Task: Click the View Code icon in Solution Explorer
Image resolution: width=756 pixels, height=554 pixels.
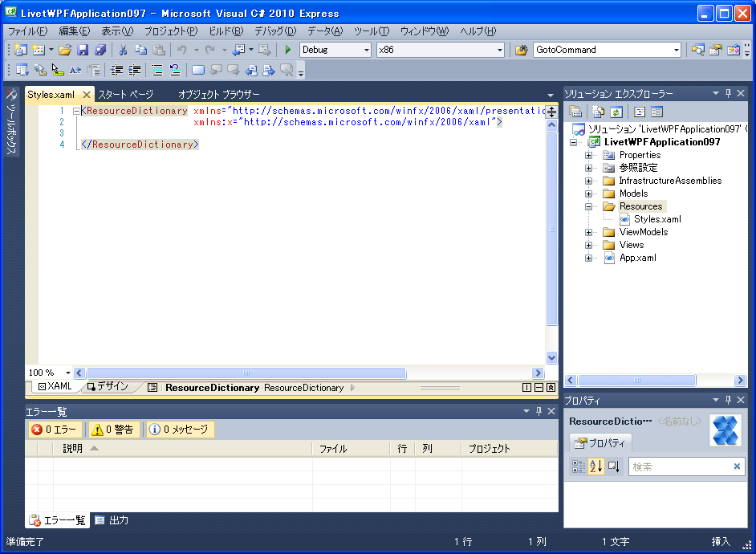Action: [x=640, y=112]
